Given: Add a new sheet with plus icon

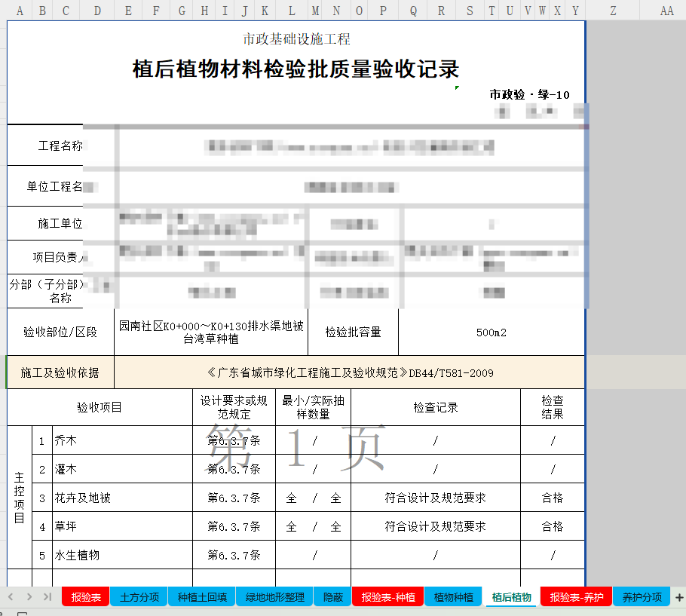Looking at the screenshot, I should pos(678,597).
